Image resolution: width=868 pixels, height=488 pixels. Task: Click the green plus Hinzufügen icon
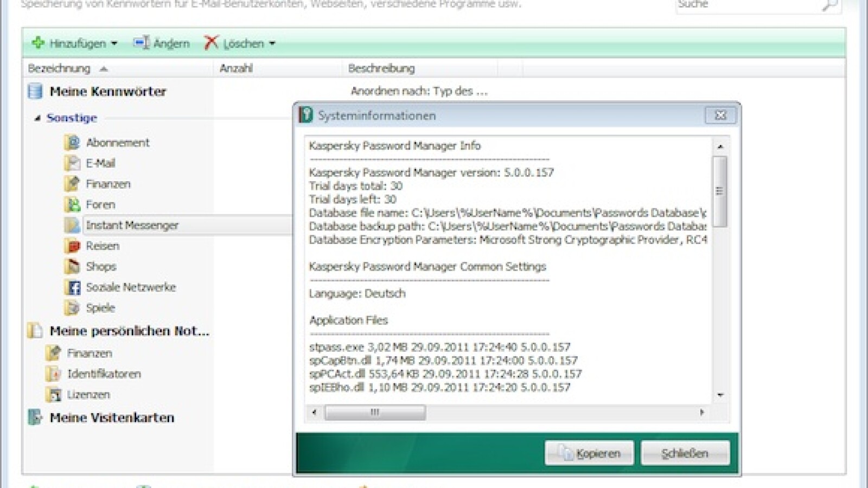pyautogui.click(x=37, y=43)
